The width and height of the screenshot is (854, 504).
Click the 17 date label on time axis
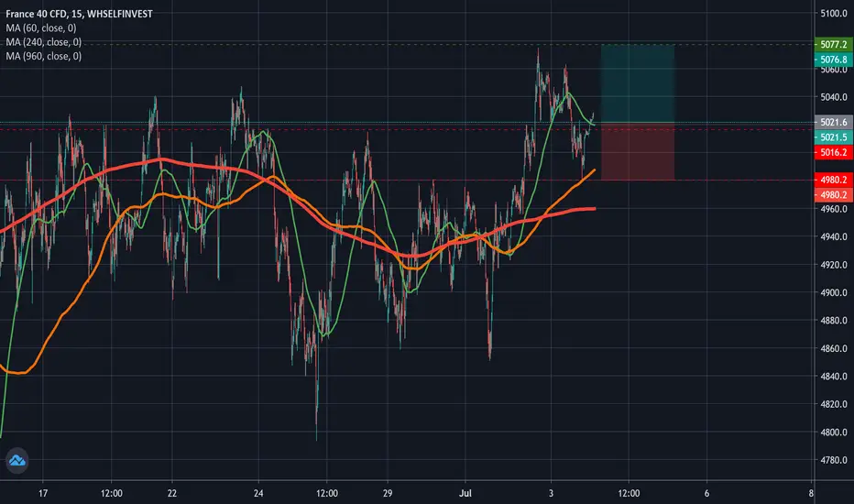click(43, 493)
